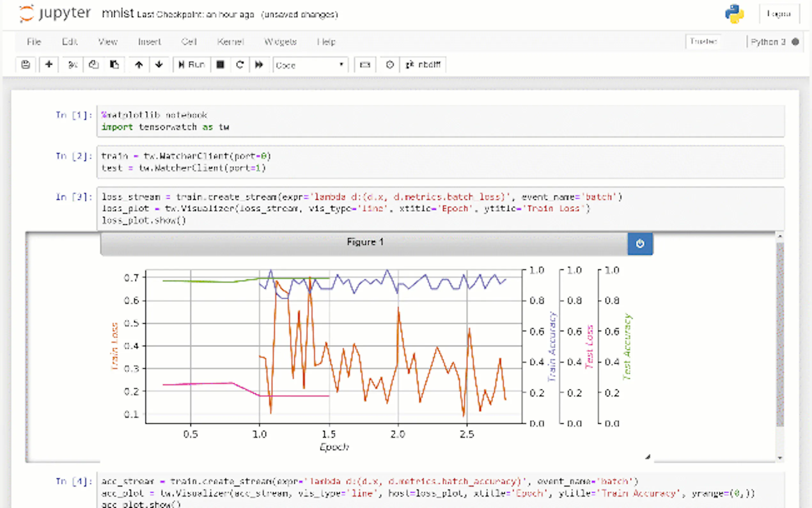Click the kernel idle status circle
The height and width of the screenshot is (508, 812).
(x=795, y=42)
